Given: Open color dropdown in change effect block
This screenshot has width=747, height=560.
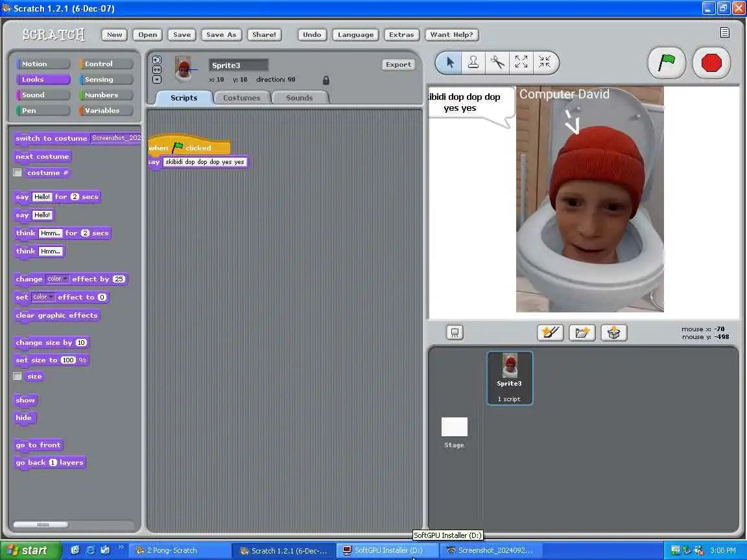Looking at the screenshot, I should [58, 279].
